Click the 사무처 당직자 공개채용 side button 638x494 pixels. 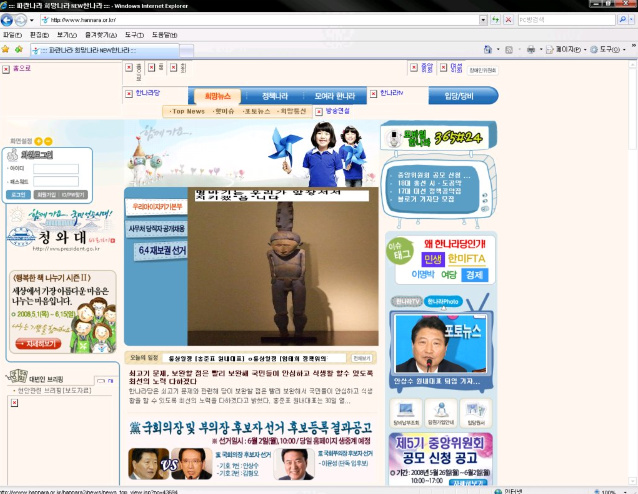[157, 229]
